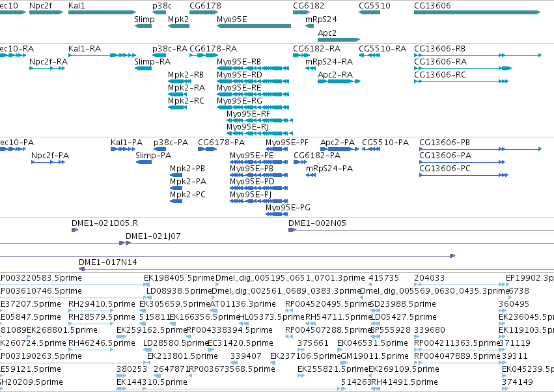554x392 pixels.
Task: Select the p38c-RA transcript label
Action: (x=170, y=48)
